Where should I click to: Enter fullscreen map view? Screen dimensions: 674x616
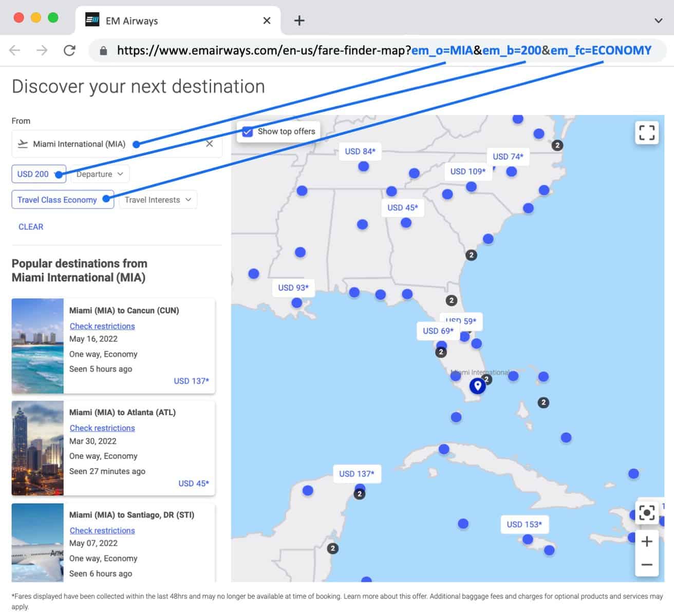click(647, 132)
